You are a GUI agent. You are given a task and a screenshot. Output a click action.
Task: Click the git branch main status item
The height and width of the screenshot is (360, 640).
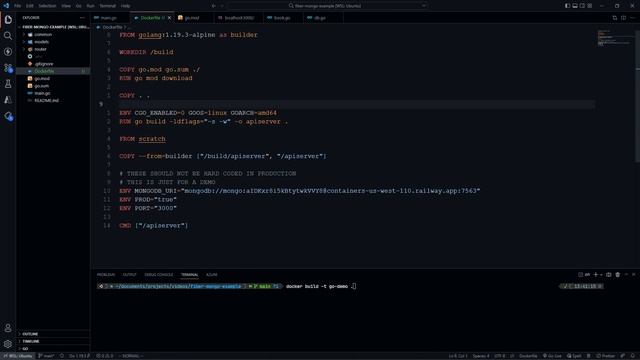click(x=46, y=356)
